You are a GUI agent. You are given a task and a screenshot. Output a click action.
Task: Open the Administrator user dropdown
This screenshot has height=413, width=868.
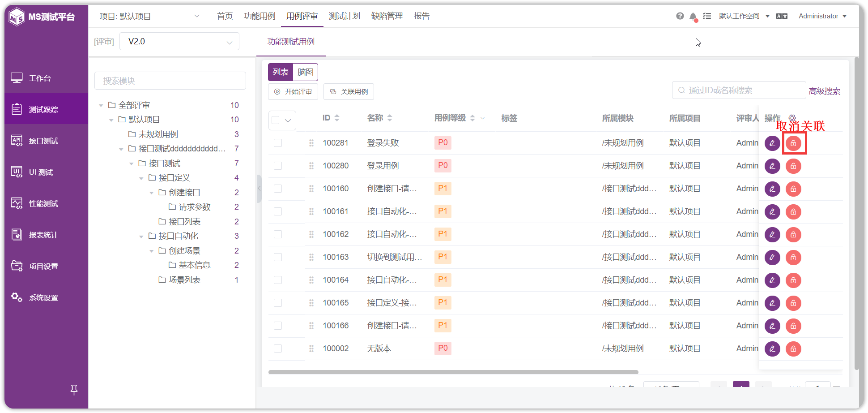tap(822, 16)
